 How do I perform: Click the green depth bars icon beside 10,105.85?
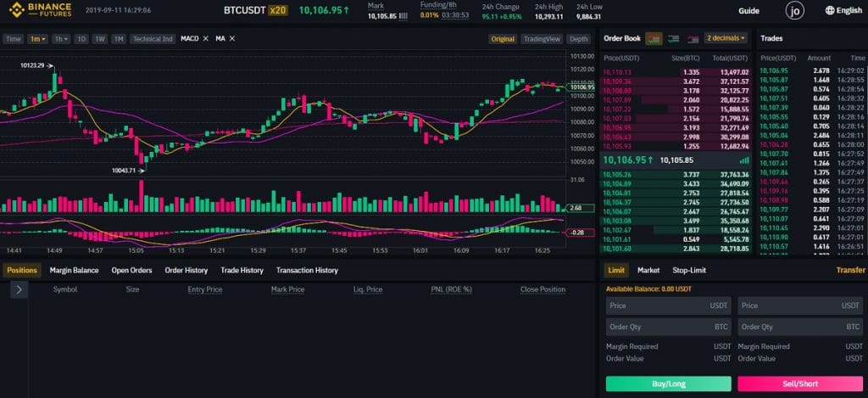coord(744,160)
